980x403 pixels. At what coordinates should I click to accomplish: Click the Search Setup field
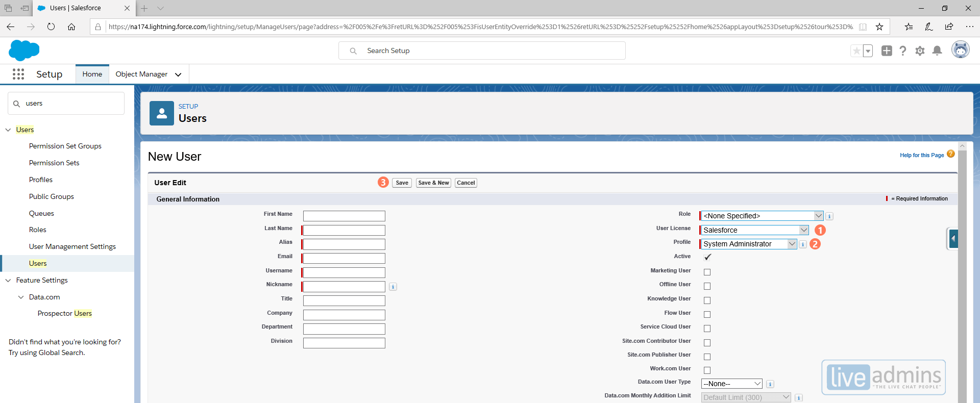coord(482,51)
